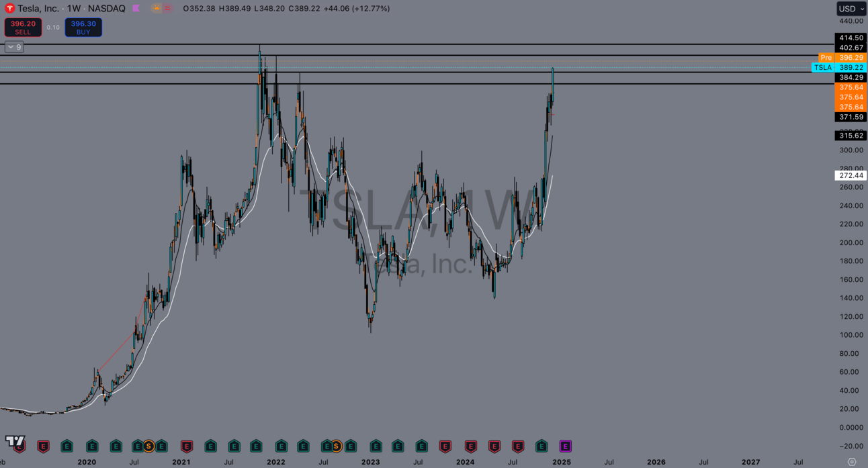Click the 0.10 spread value

(x=53, y=28)
